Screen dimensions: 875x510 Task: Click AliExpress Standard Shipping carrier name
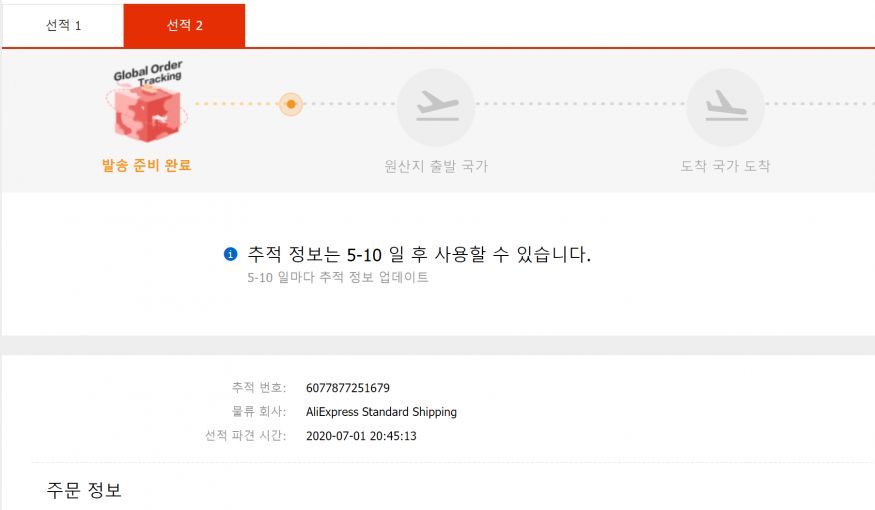tap(381, 412)
